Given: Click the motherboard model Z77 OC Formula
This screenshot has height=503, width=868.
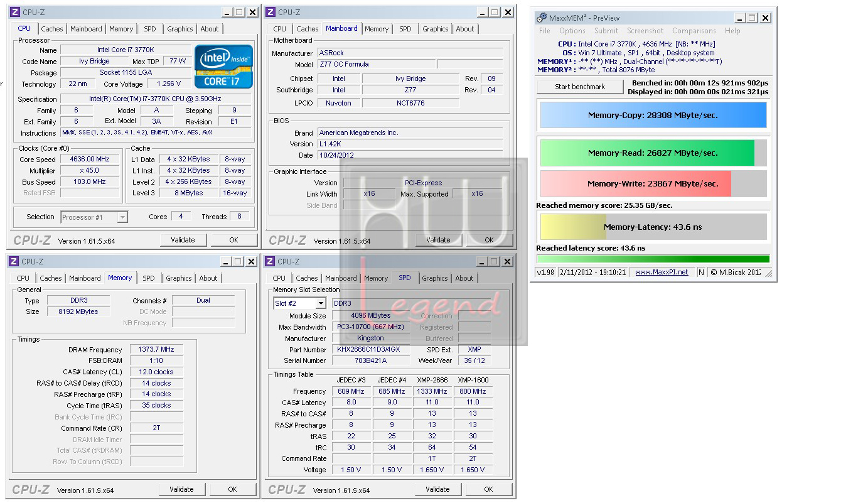Looking at the screenshot, I should [x=376, y=64].
